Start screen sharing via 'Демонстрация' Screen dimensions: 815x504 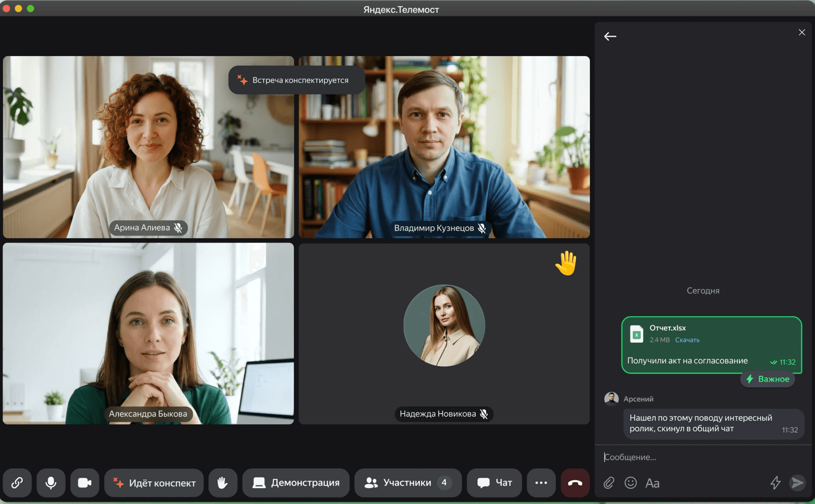296,482
